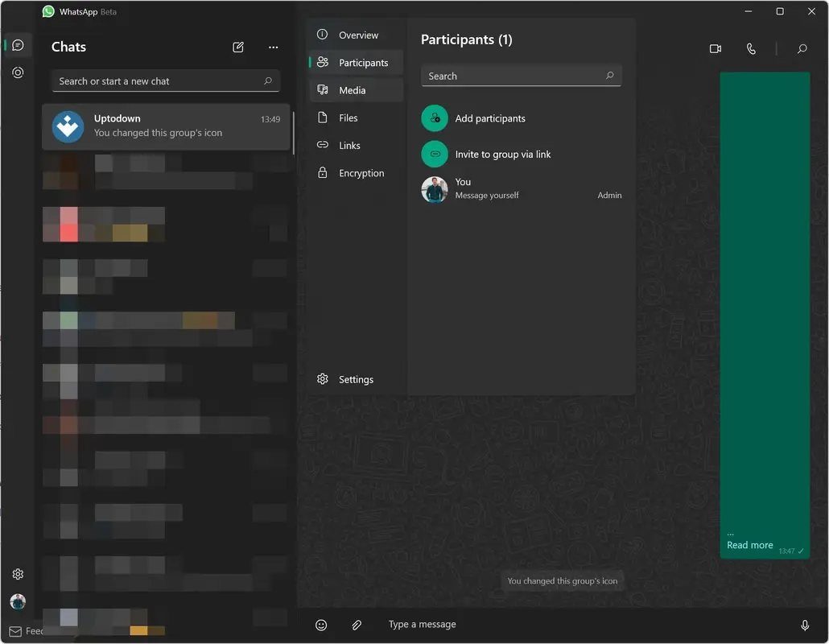
Task: Open the emoji picker
Action: (321, 625)
